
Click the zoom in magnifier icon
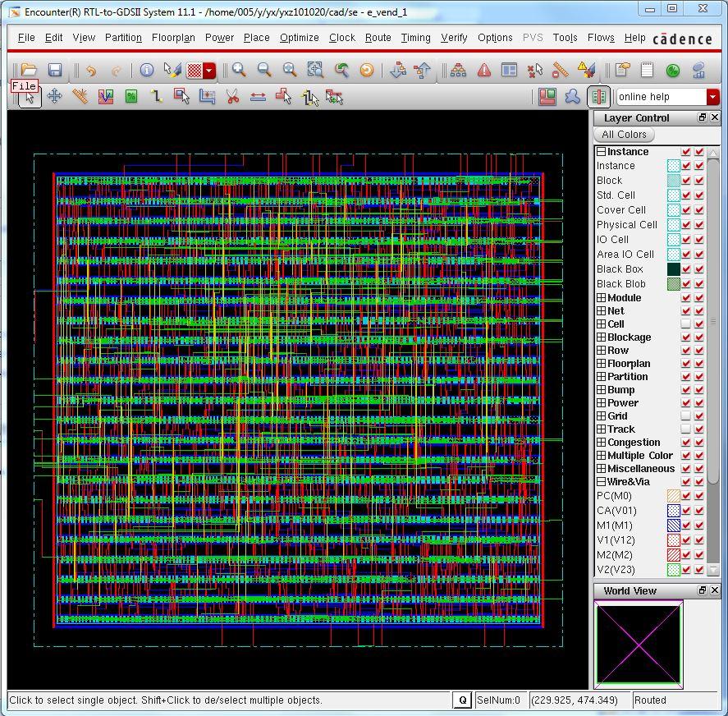(x=239, y=71)
